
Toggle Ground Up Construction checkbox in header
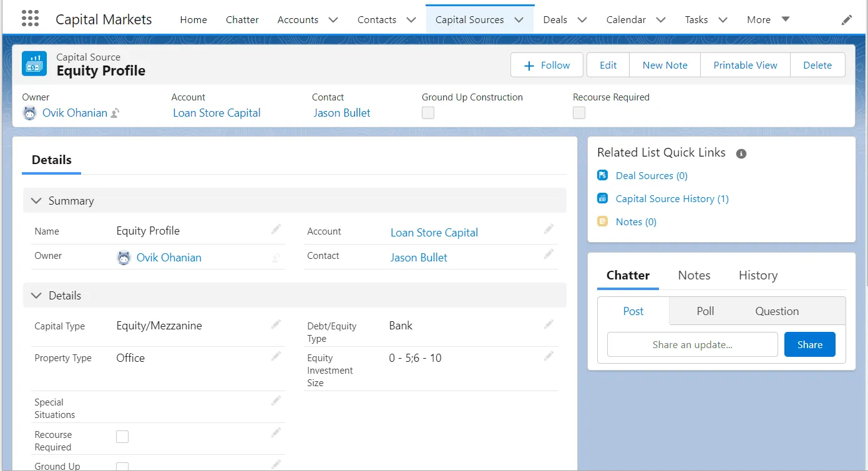tap(428, 113)
